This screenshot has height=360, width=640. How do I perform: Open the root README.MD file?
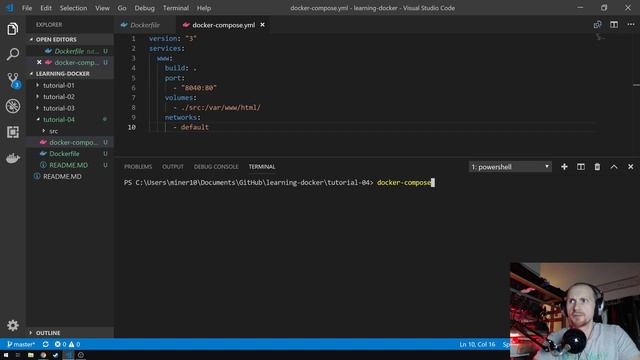70,177
